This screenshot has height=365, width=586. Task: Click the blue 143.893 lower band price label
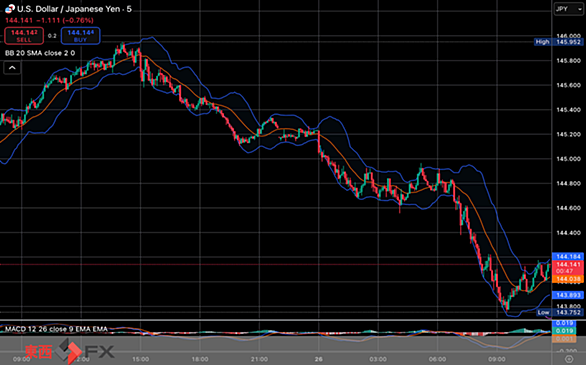568,295
